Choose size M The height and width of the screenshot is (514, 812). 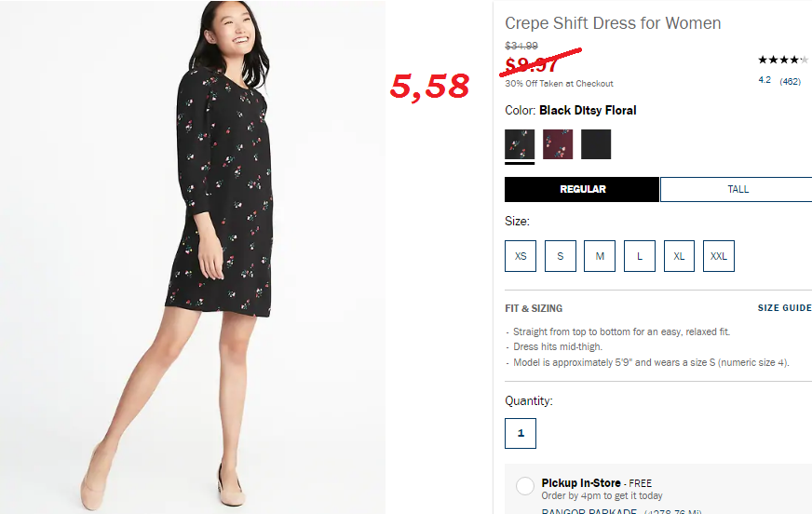pos(600,256)
